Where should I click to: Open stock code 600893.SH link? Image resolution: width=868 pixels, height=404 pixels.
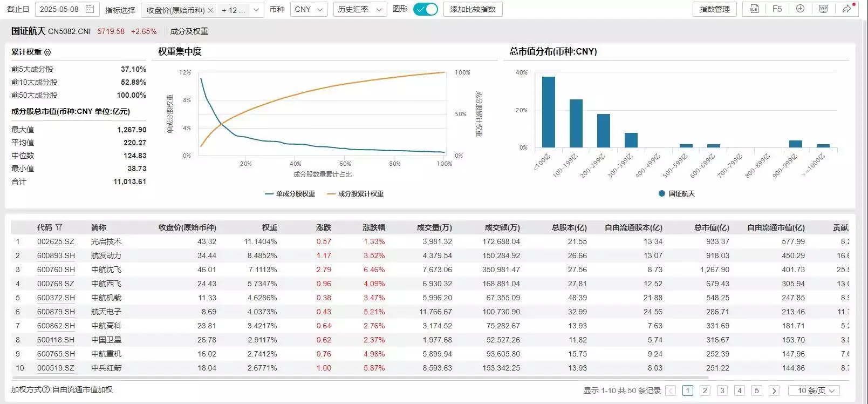click(x=56, y=255)
